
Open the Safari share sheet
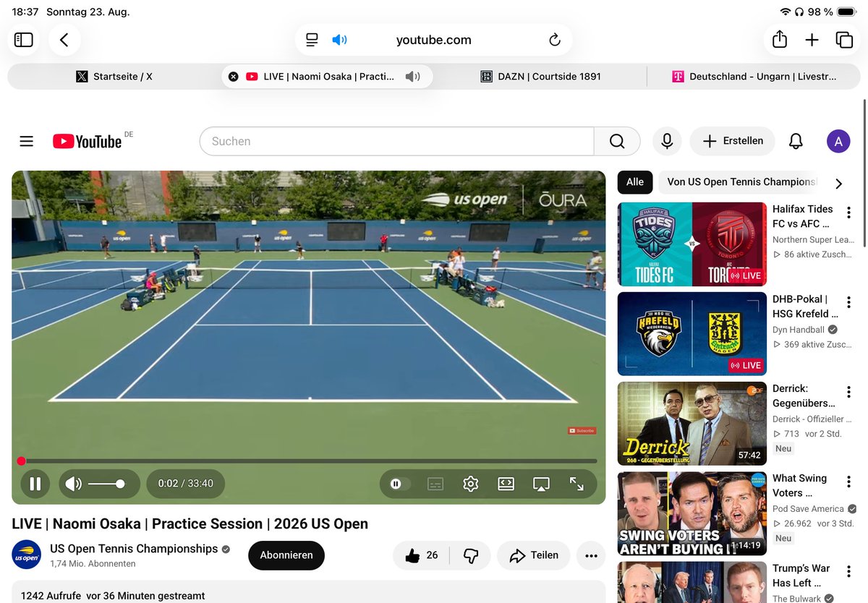[x=780, y=40]
